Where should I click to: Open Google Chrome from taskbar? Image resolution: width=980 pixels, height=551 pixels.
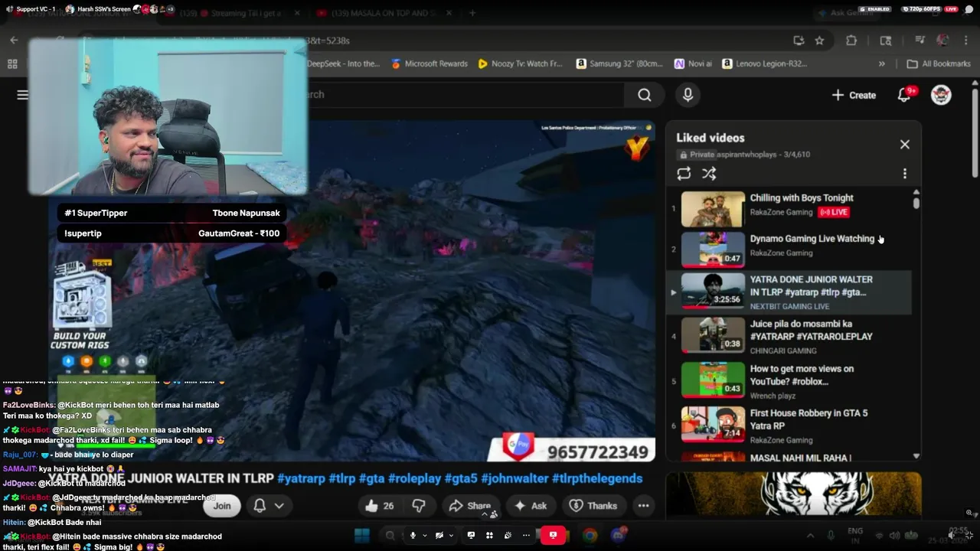click(x=590, y=535)
